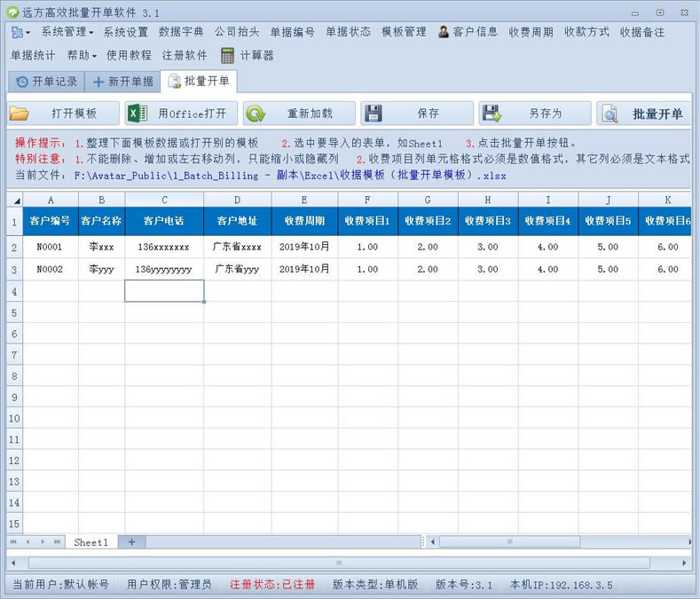Select column C header
Screen dimensions: 700x599
(x=164, y=200)
